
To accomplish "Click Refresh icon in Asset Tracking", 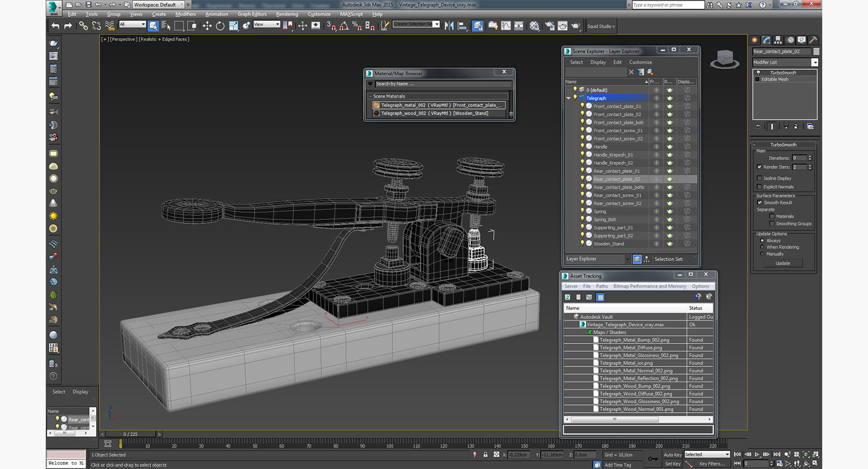I will click(x=568, y=297).
